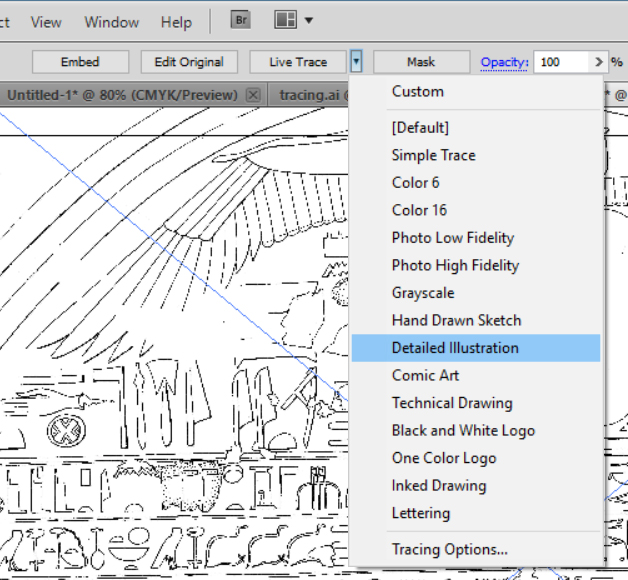Select the Photo High Fidelity preset
628x580 pixels.
[x=455, y=265]
